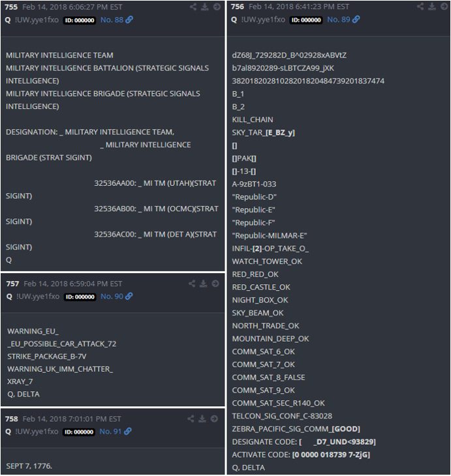Image resolution: width=451 pixels, height=476 pixels.
Task: Click the line 32536AC00: _ MI TM (DET A)(STRAT
Action: point(155,234)
